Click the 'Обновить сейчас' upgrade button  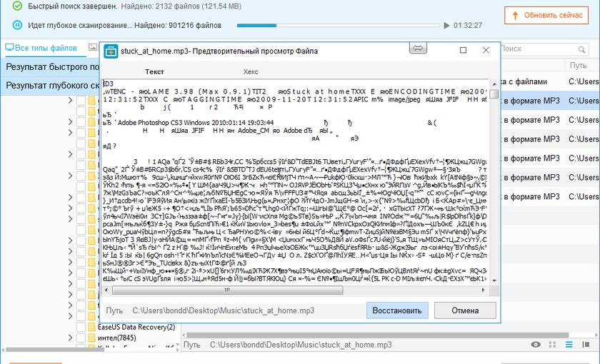click(x=546, y=15)
